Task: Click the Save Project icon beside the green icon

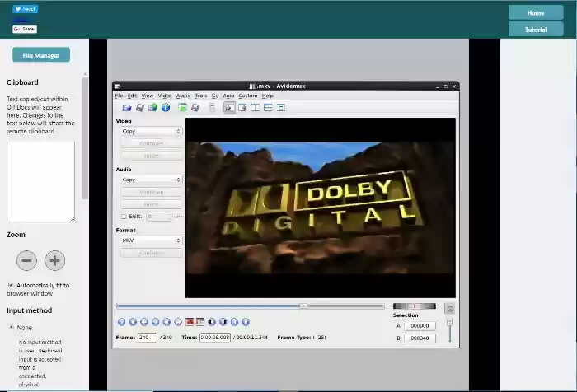Action: 195,108
